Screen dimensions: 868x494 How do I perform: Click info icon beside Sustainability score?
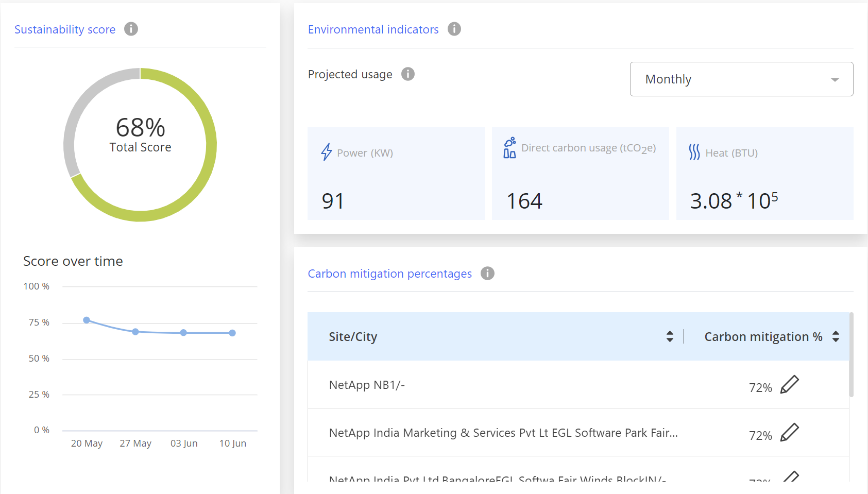131,29
